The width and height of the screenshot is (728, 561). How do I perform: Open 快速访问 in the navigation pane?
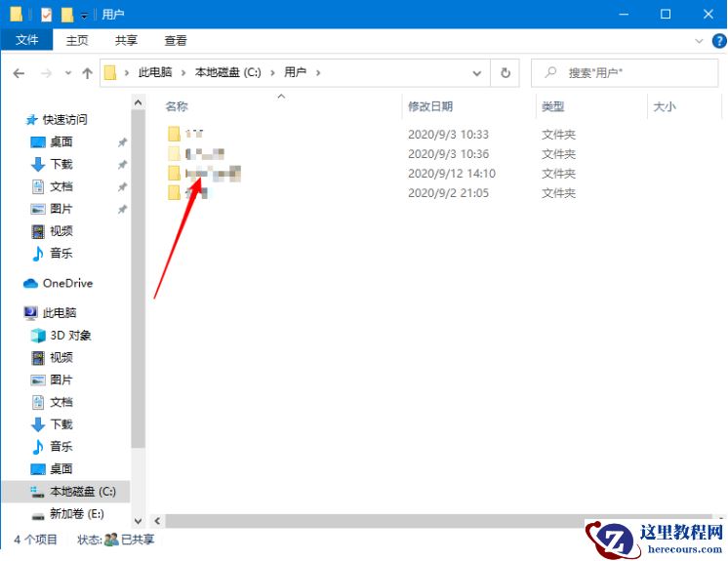click(x=58, y=119)
